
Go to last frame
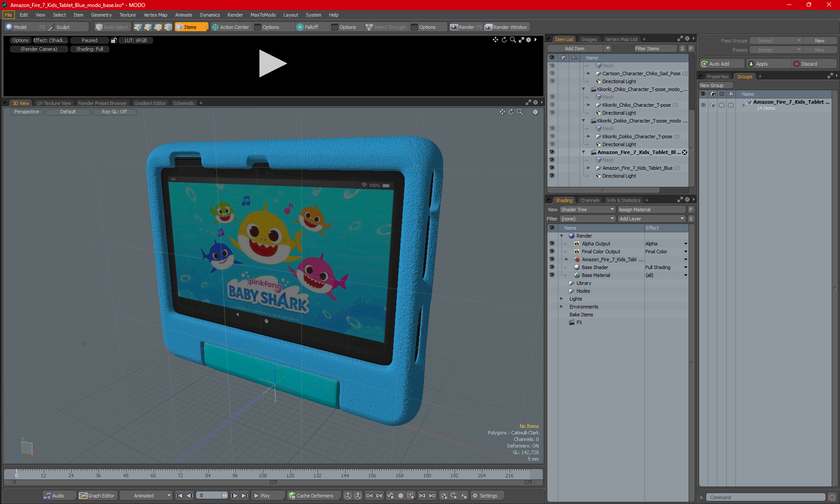245,496
